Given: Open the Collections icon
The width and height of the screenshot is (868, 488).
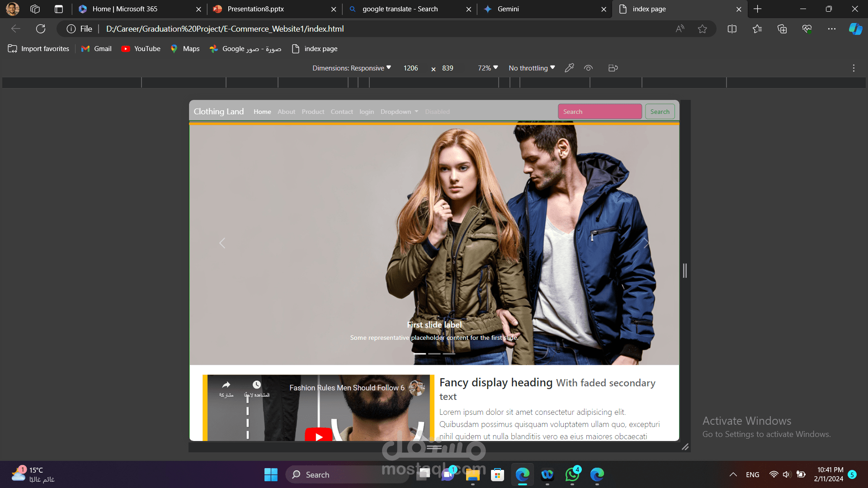Looking at the screenshot, I should pos(782,29).
